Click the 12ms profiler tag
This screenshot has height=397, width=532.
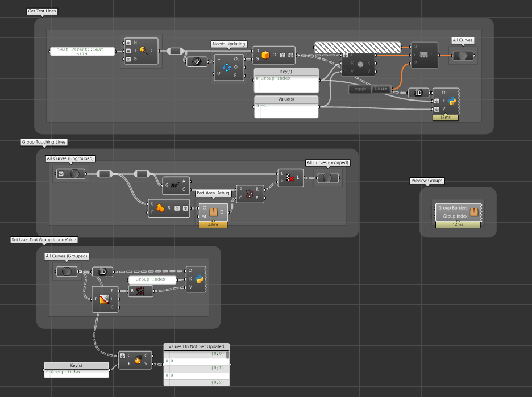point(458,224)
